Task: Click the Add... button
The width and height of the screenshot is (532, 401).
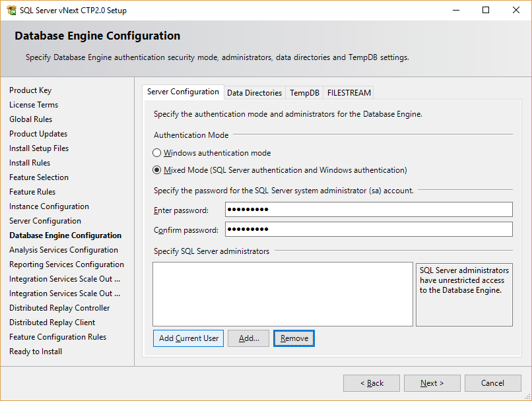Action: click(x=248, y=338)
